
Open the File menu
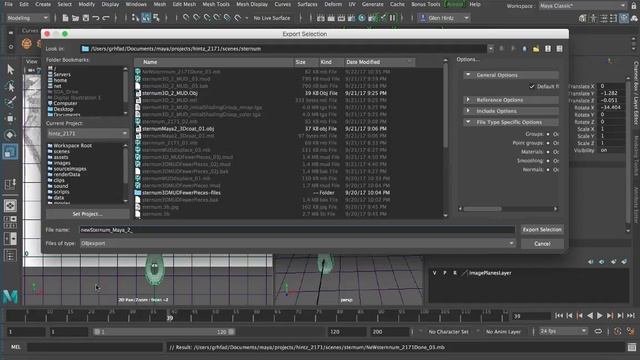click(x=8, y=4)
